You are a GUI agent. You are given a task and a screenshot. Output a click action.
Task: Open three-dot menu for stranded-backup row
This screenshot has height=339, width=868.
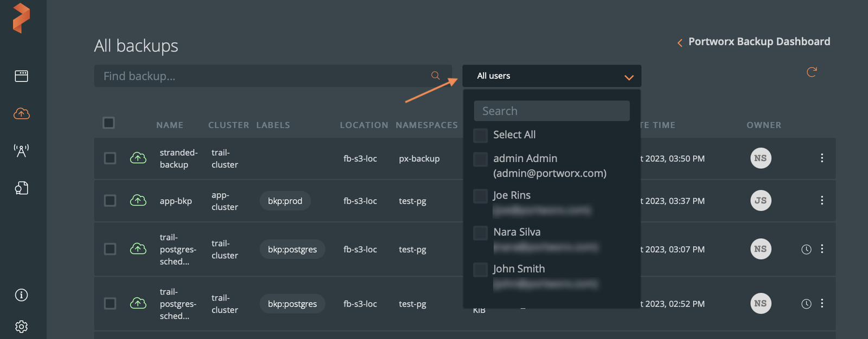coord(822,158)
